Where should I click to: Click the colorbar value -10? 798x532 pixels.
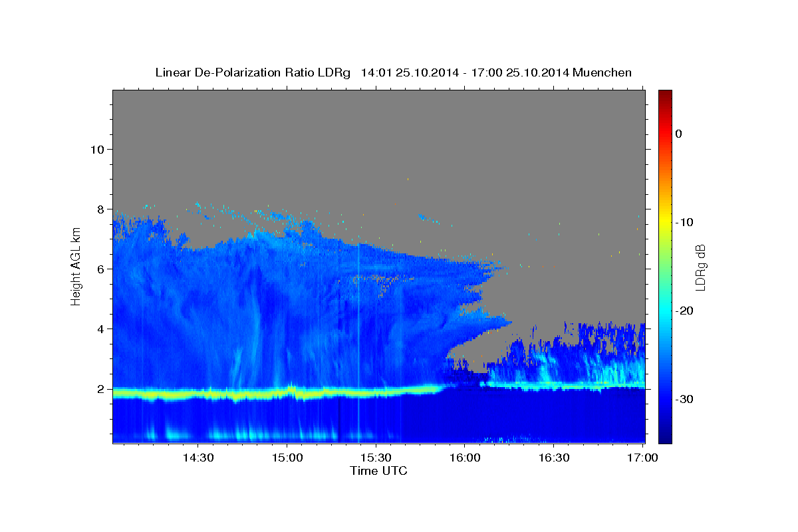point(684,222)
